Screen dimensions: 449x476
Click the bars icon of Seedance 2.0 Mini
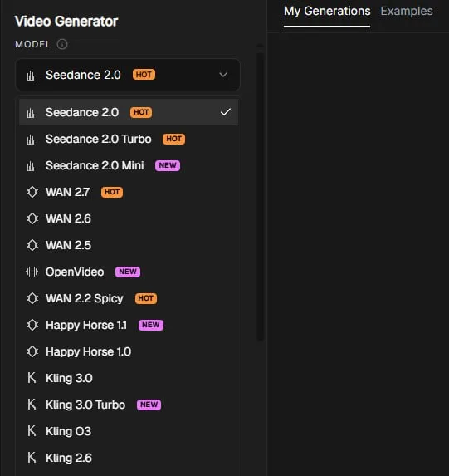(x=31, y=166)
